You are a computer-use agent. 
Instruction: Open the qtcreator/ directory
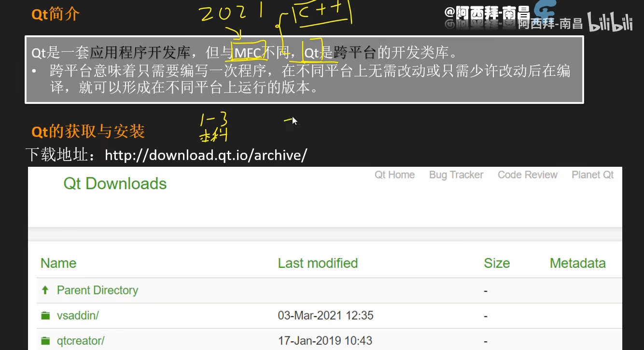point(80,341)
